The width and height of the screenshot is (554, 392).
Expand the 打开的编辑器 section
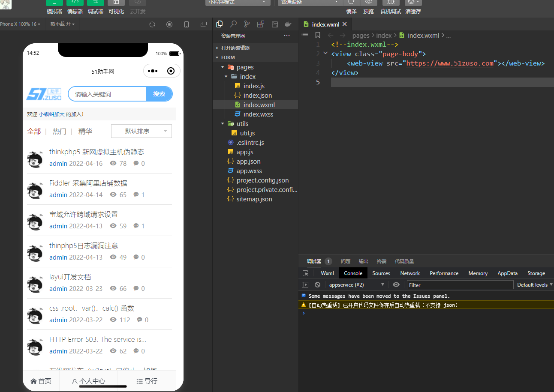pos(255,48)
